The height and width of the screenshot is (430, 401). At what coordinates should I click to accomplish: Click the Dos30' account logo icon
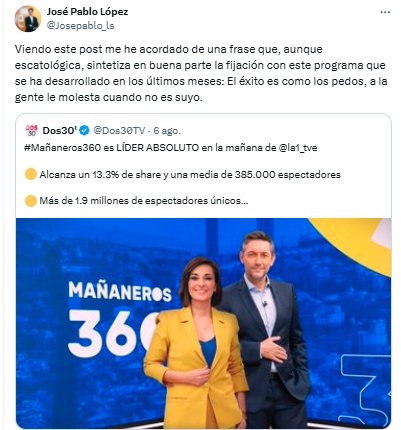pos(32,130)
